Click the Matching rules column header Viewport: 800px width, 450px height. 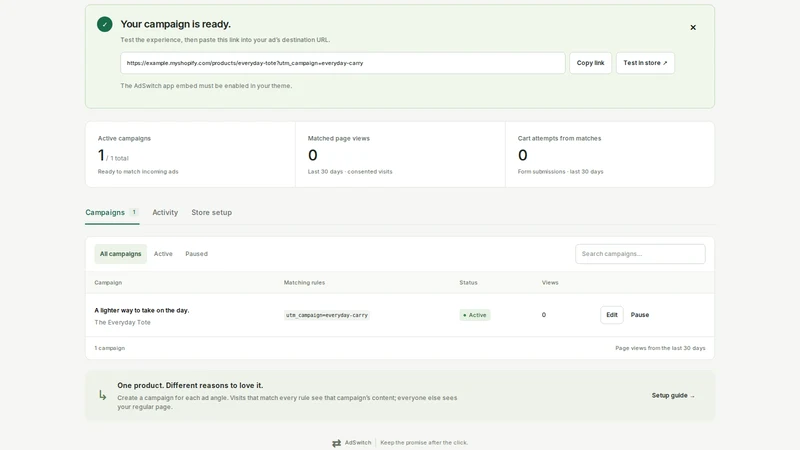(x=304, y=283)
